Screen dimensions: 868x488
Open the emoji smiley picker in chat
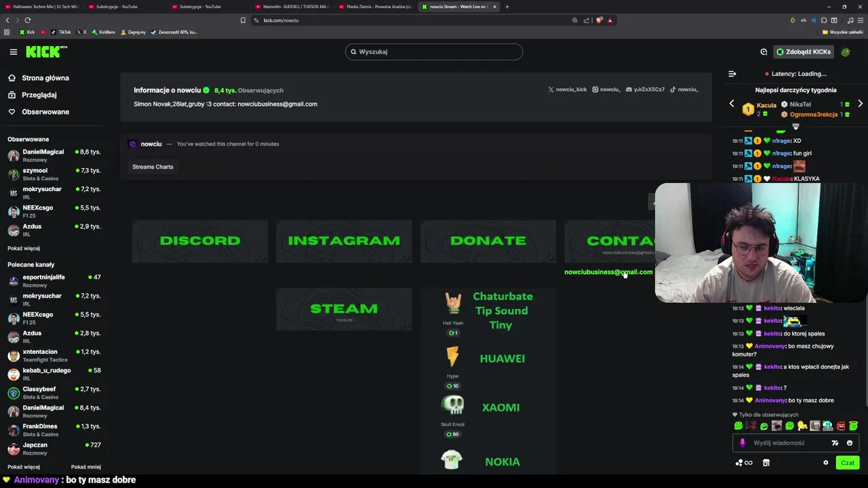[x=850, y=443]
